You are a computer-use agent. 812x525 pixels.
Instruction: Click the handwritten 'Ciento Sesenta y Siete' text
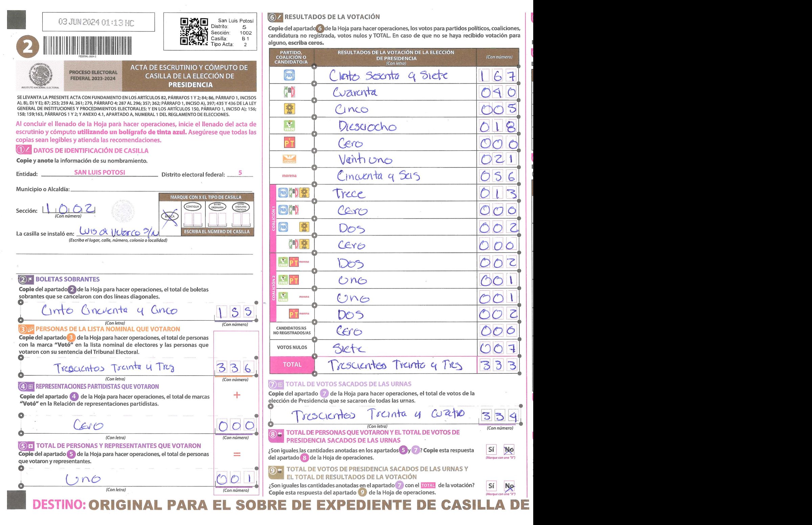point(388,75)
